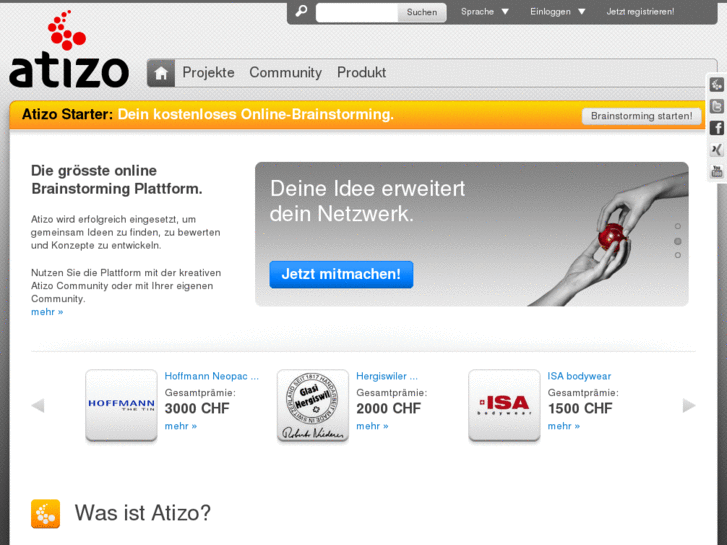Show previous projects with left carousel arrow

point(38,405)
